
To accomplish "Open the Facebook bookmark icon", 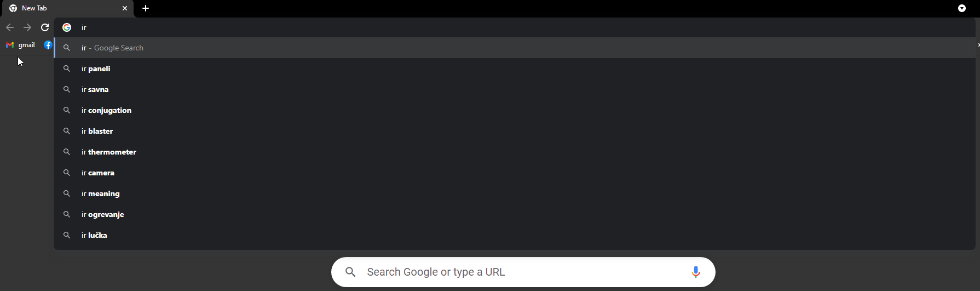I will 48,45.
